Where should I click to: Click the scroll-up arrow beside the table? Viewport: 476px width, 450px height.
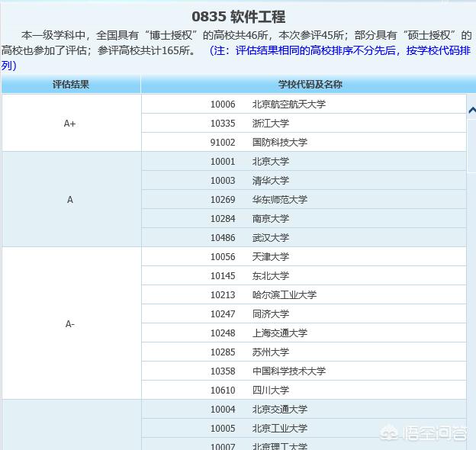(x=471, y=110)
